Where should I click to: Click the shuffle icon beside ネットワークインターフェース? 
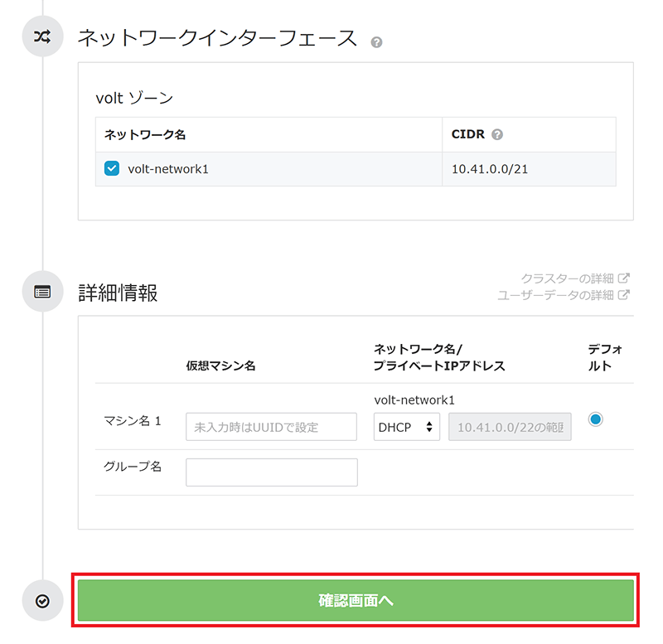click(x=42, y=37)
